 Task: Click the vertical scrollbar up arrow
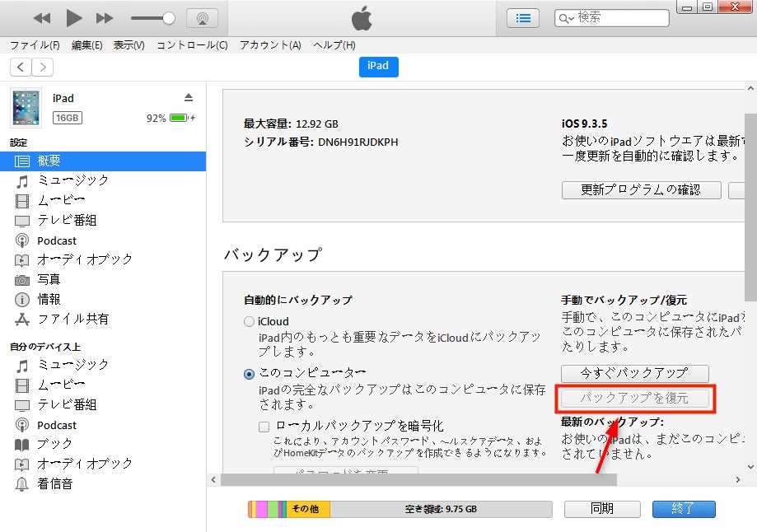(x=750, y=89)
